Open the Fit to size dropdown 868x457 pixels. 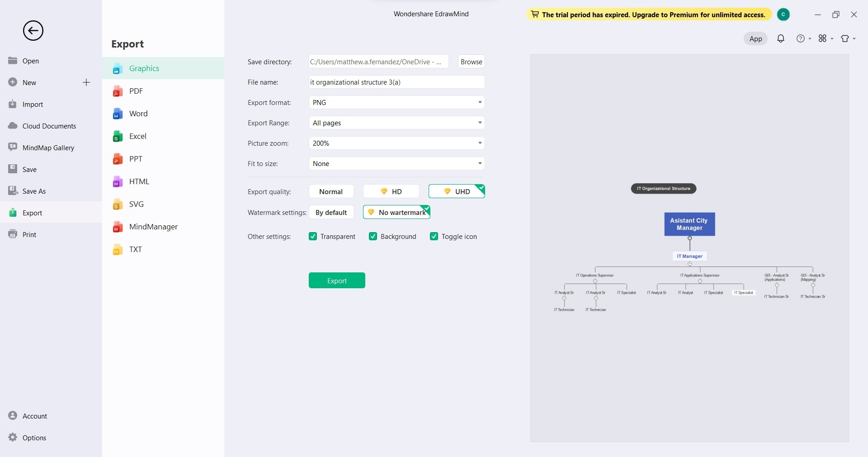[397, 163]
